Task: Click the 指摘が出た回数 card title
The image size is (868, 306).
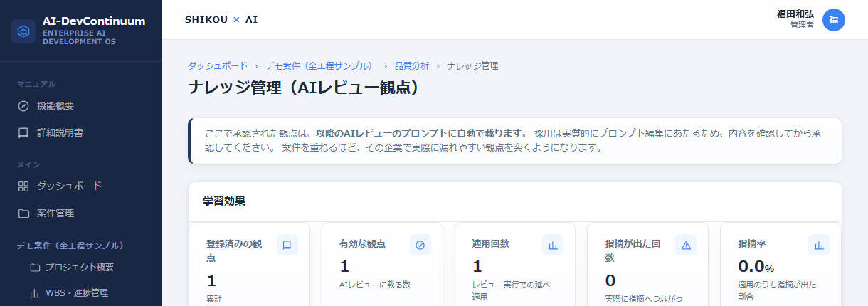Action: tap(633, 250)
